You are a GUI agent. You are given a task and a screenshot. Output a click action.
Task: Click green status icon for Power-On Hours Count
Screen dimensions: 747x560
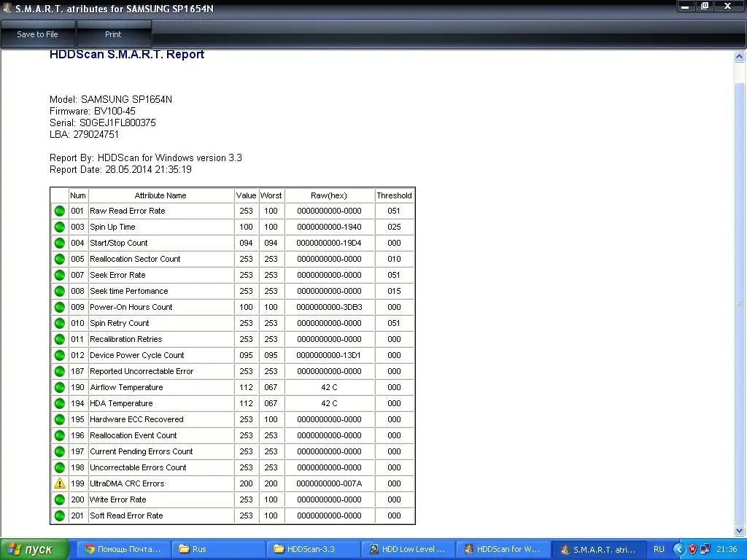click(x=60, y=307)
